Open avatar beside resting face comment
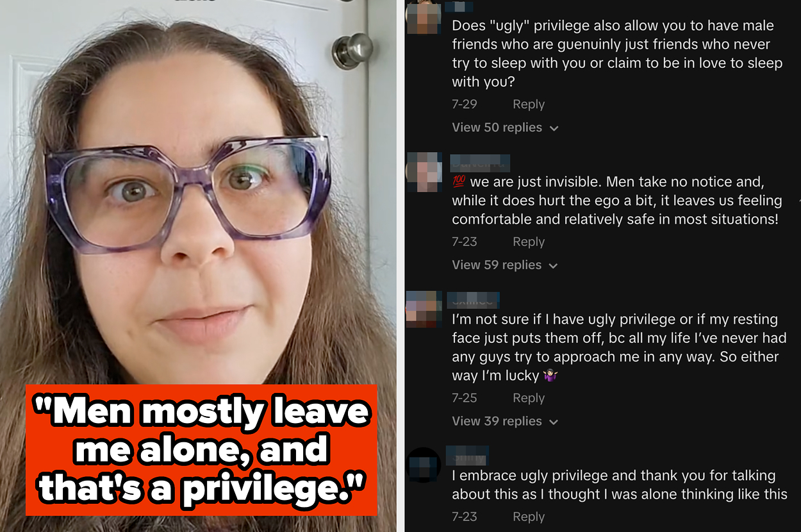 (424, 308)
